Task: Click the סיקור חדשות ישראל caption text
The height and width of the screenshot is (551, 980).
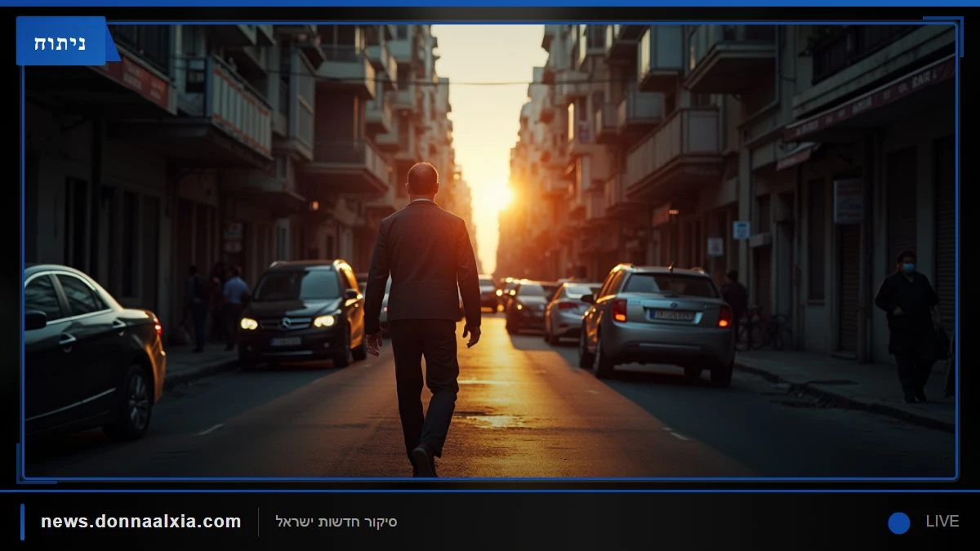Action: pos(336,522)
